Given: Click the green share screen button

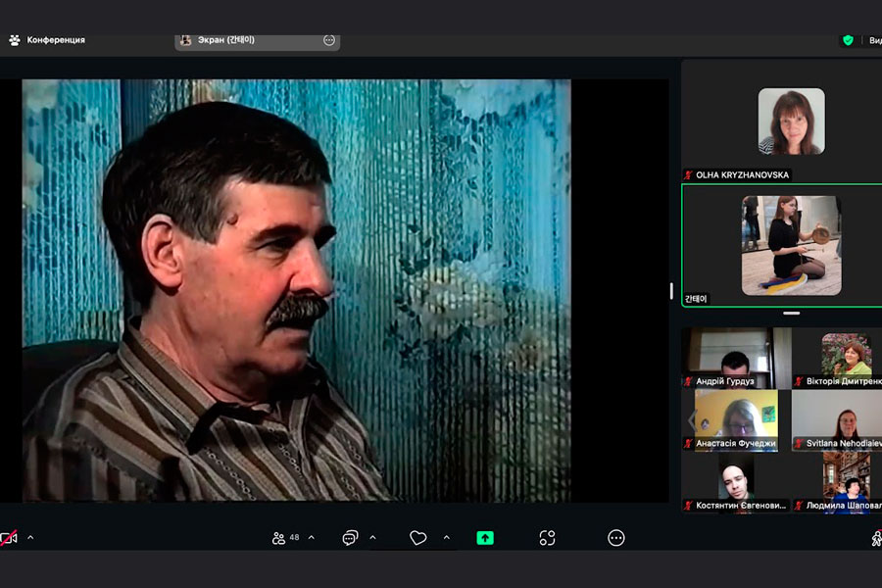Looking at the screenshot, I should [x=485, y=538].
